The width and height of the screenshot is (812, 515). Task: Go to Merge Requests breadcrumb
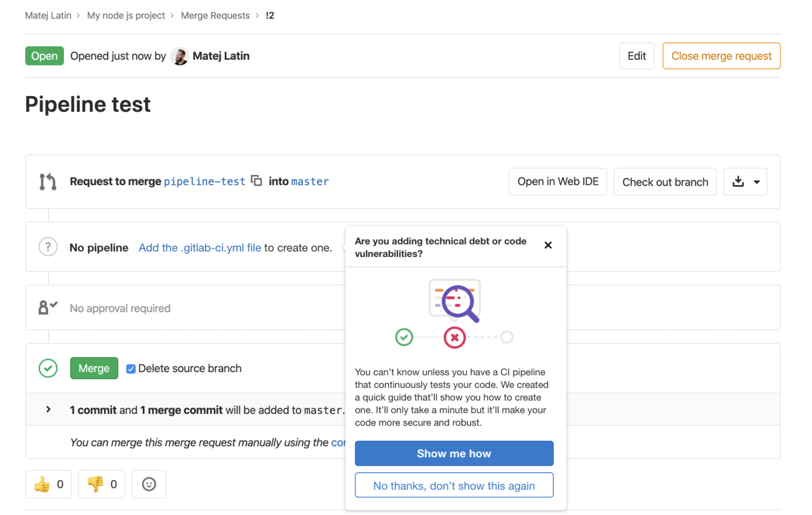[x=215, y=16]
